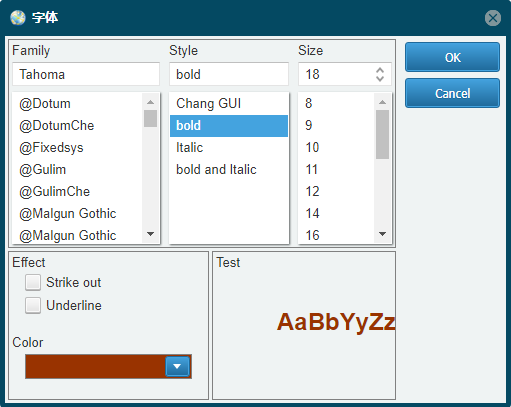Increase font size with spinner up arrow
The width and height of the screenshot is (511, 407).
point(380,70)
